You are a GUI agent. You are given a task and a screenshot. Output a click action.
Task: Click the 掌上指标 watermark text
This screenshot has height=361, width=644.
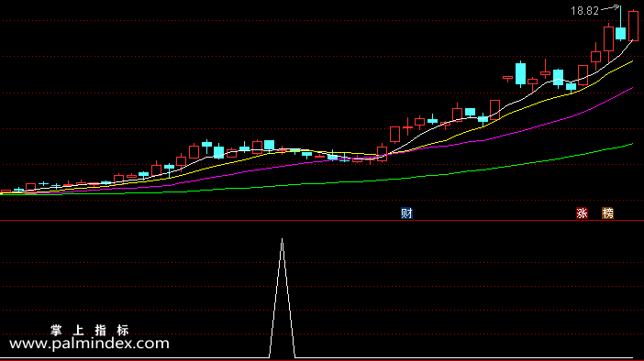90,330
